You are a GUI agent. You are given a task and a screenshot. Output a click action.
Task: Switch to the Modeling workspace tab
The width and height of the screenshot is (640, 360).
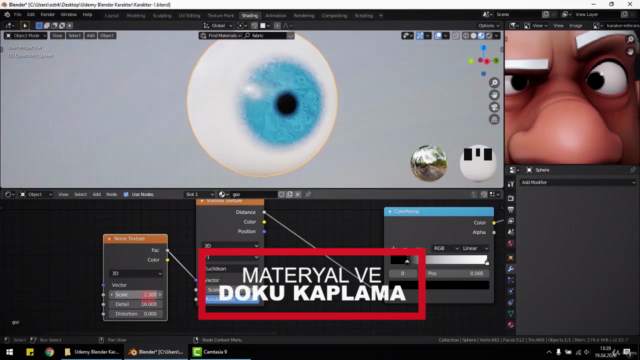point(136,16)
